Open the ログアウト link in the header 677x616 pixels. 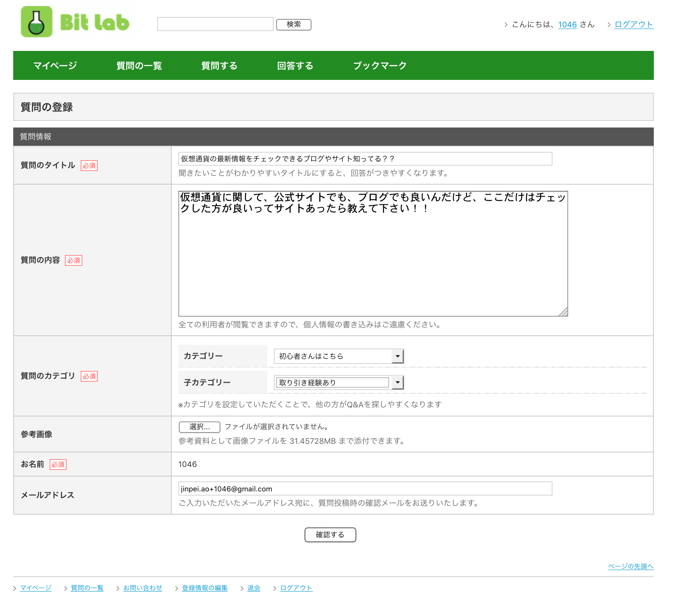[633, 24]
